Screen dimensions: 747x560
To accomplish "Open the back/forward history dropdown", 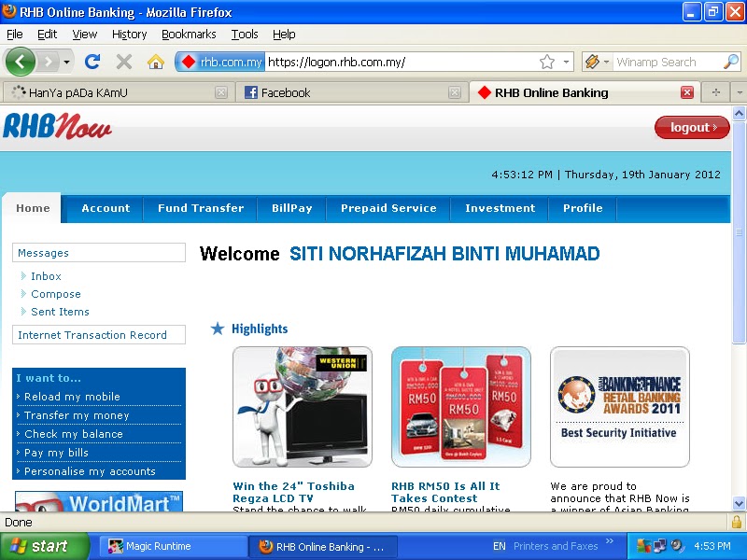I will (66, 62).
